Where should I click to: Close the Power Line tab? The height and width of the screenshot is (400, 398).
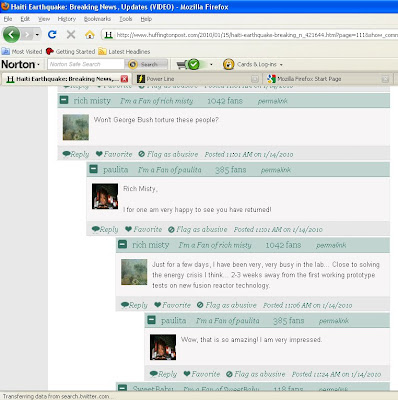click(255, 79)
